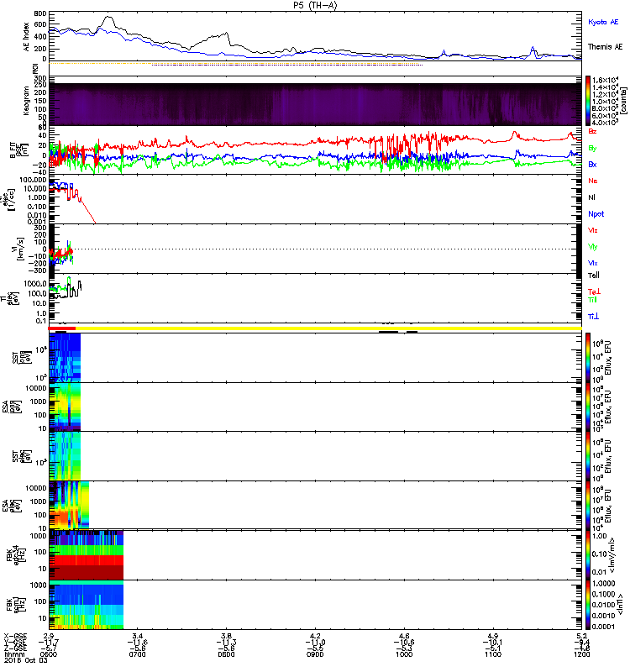This screenshot has height=672, width=630.
Task: Click the FBK nT color bar
Action: (588, 604)
